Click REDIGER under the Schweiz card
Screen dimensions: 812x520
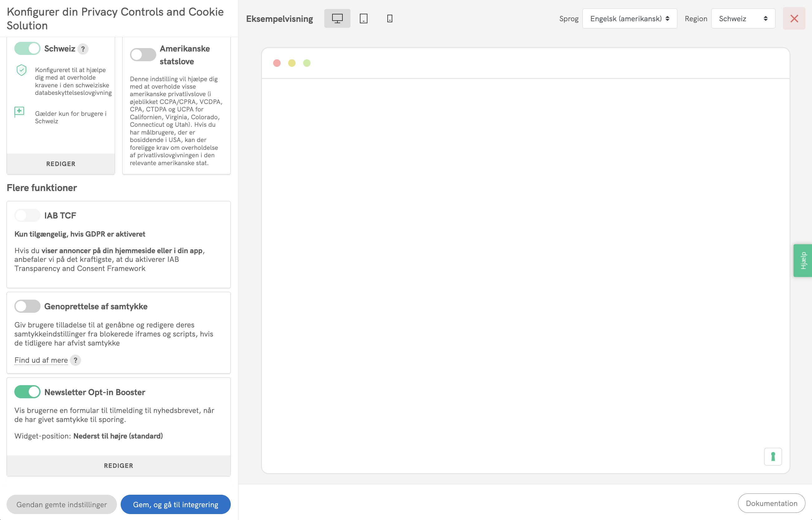[61, 164]
